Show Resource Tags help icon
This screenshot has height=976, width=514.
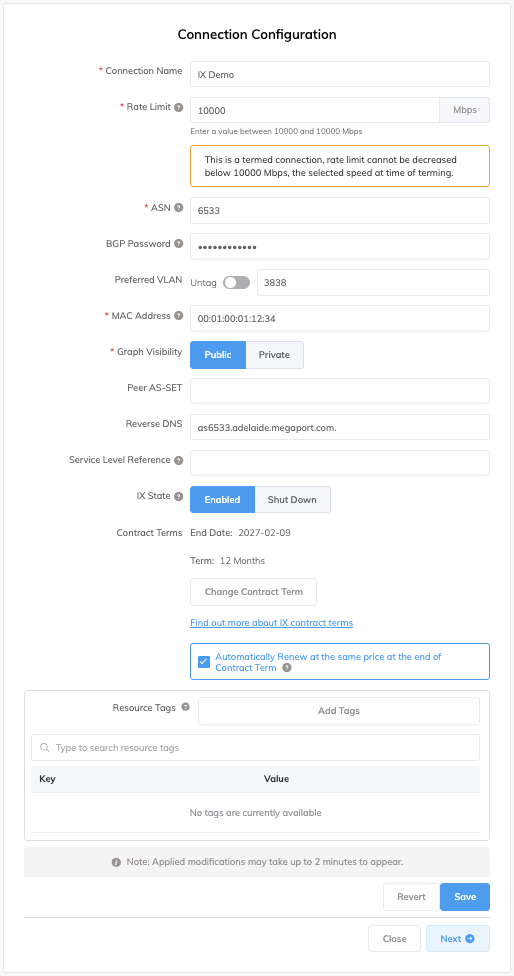pyautogui.click(x=185, y=707)
